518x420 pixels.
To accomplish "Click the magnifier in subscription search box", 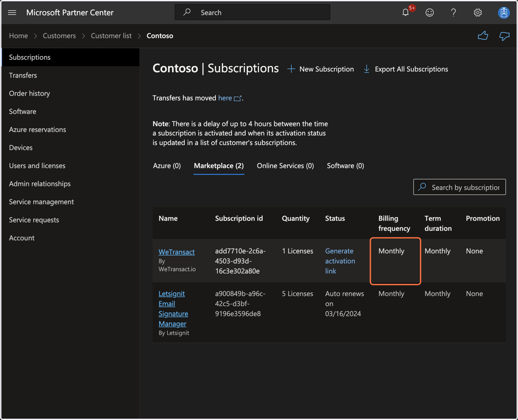I will [x=423, y=187].
